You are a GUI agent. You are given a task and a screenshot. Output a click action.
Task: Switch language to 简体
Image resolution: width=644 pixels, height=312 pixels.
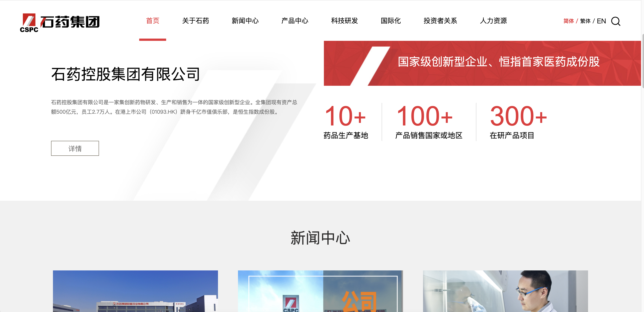568,21
